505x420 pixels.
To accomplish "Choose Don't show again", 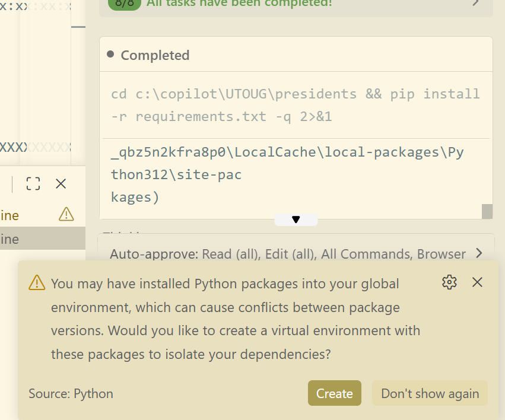I will coord(430,393).
